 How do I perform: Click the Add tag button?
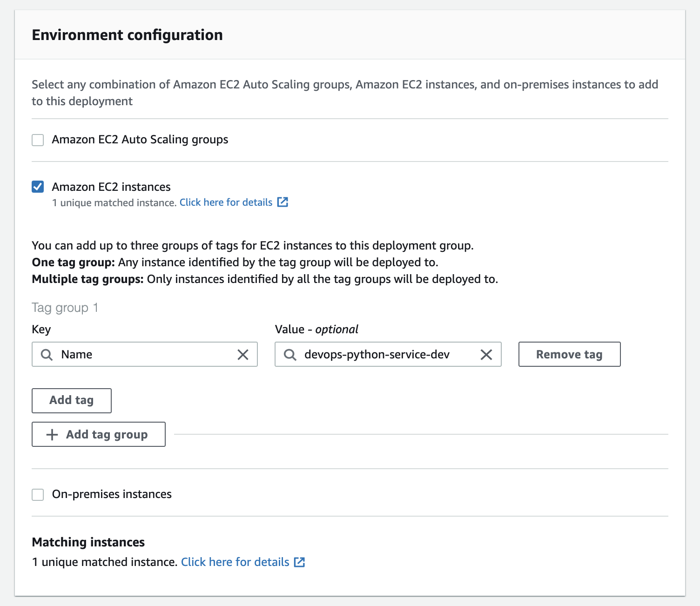click(72, 401)
